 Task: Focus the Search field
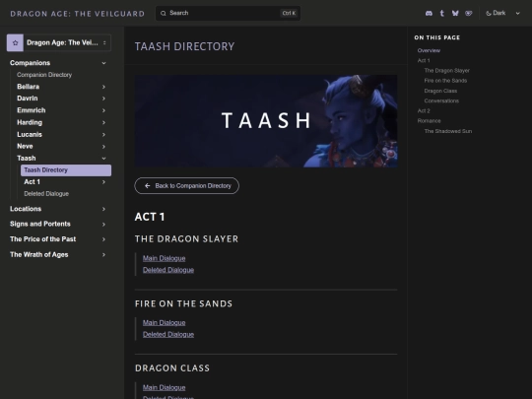(228, 13)
